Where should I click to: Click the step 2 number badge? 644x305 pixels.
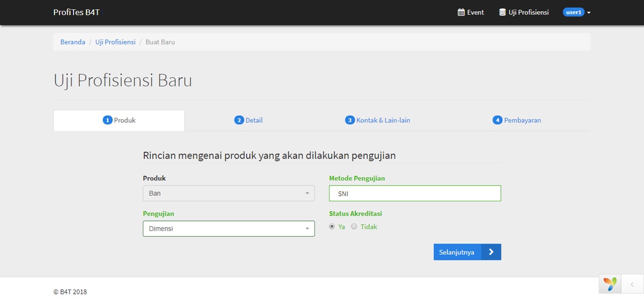pos(239,120)
